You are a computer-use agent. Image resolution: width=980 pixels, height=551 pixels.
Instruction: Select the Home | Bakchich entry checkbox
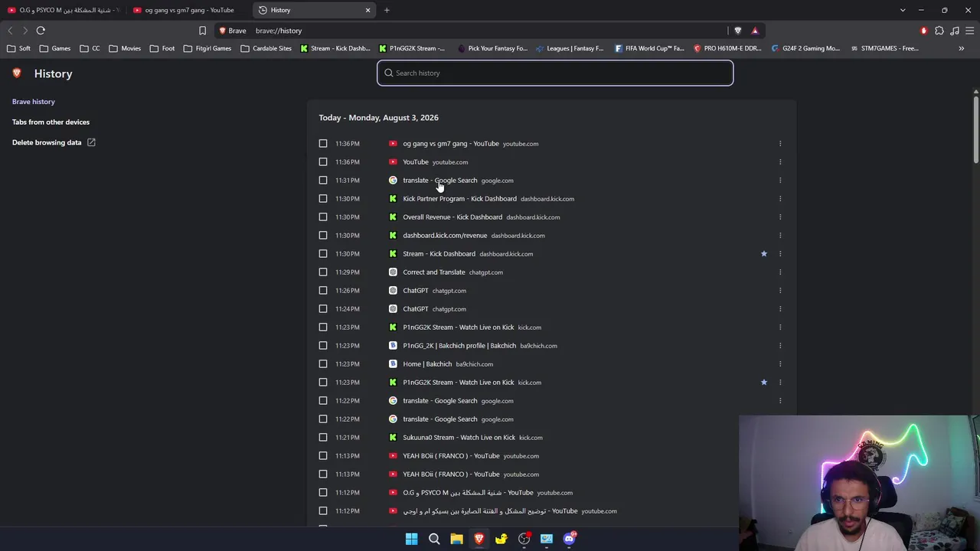(x=323, y=364)
